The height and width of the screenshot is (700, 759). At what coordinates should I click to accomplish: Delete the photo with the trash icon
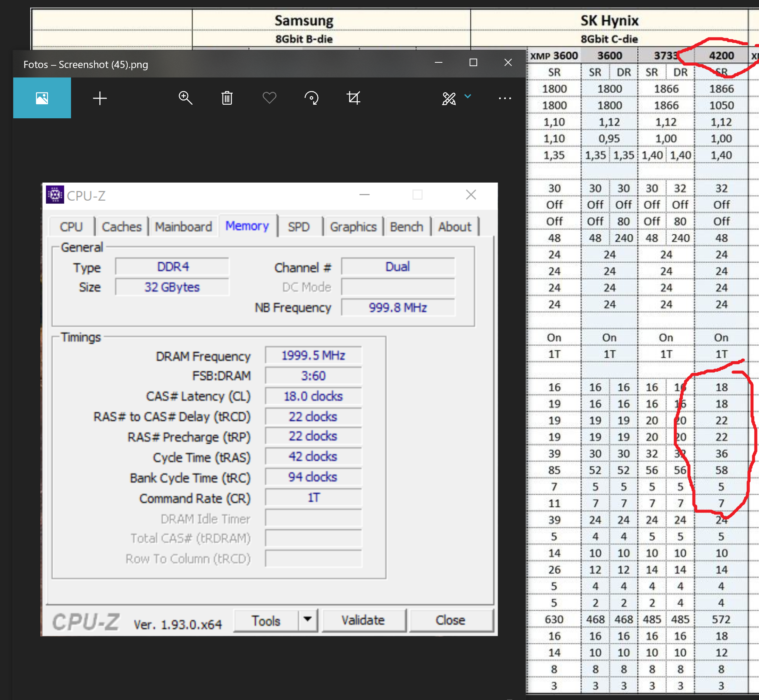coord(227,98)
